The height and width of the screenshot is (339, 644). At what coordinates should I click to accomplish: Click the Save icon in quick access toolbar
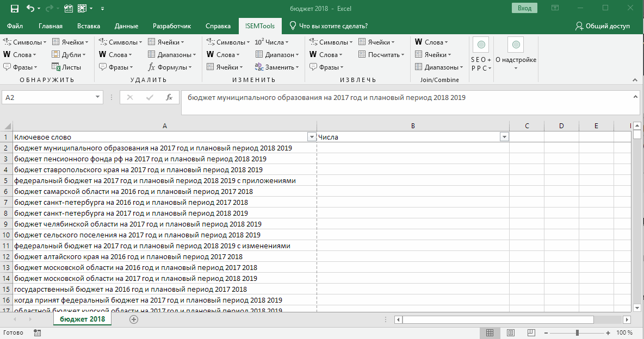pos(15,9)
